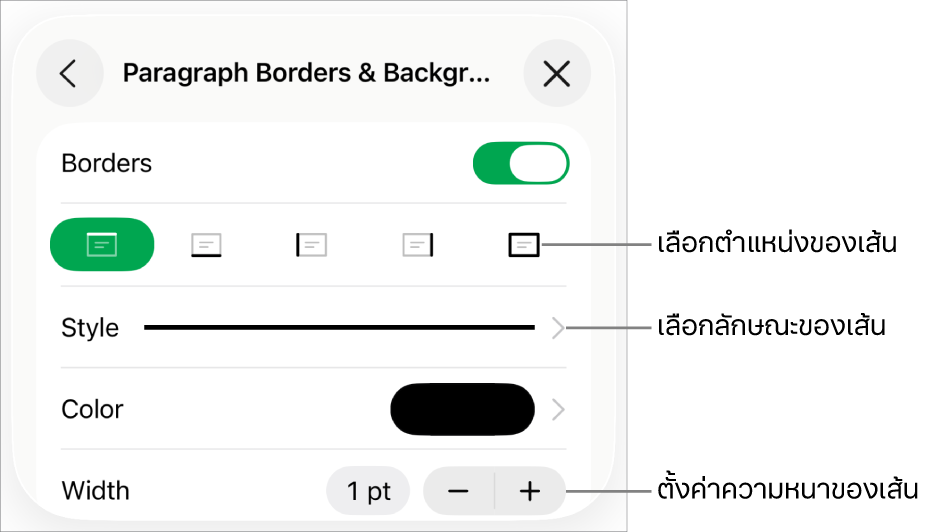The image size is (928, 532).
Task: Click the black color swatch
Action: 462,410
